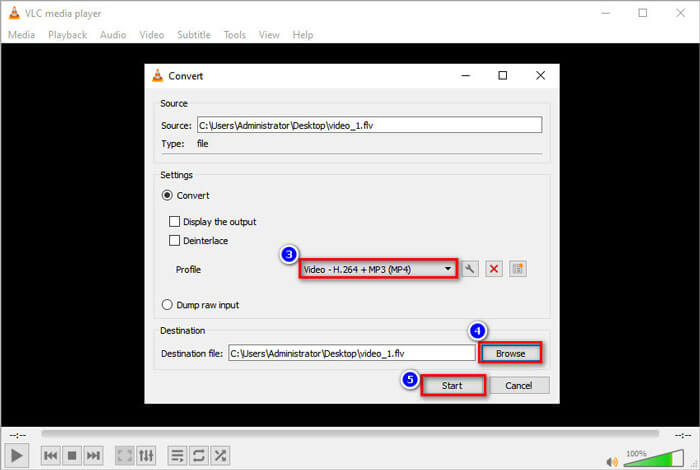Adjust the volume slider at 100%

[654, 458]
